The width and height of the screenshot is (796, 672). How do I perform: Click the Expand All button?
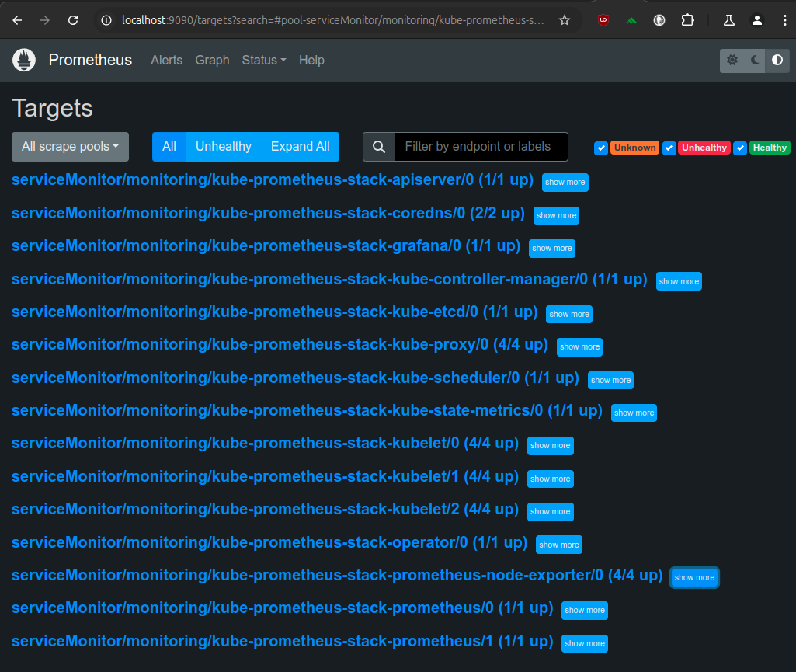(300, 147)
